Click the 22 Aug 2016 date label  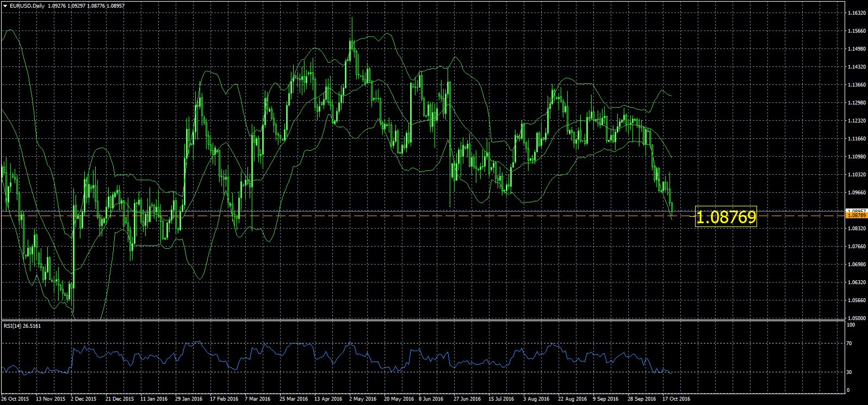(572, 399)
